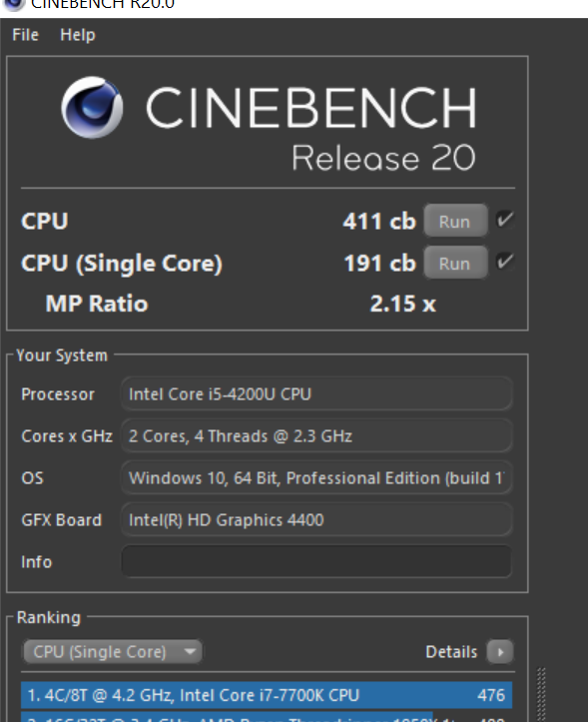Click the Cinebench sphere logo

pyautogui.click(x=92, y=107)
